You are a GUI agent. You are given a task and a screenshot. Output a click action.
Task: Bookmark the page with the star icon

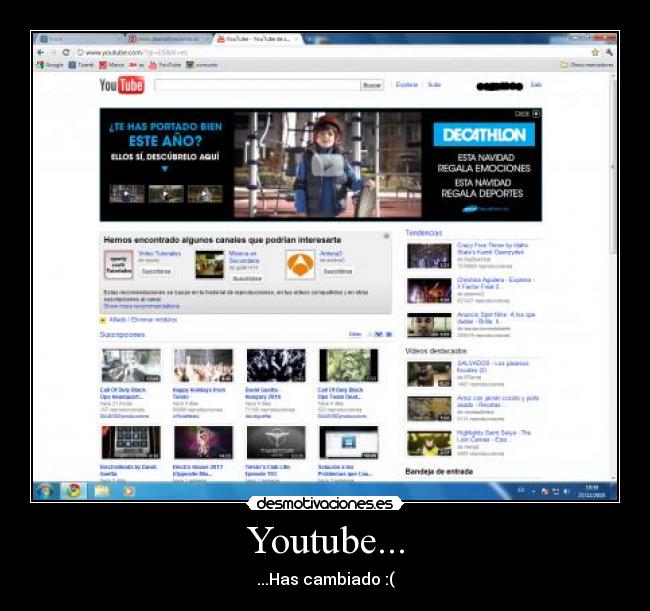click(x=595, y=52)
